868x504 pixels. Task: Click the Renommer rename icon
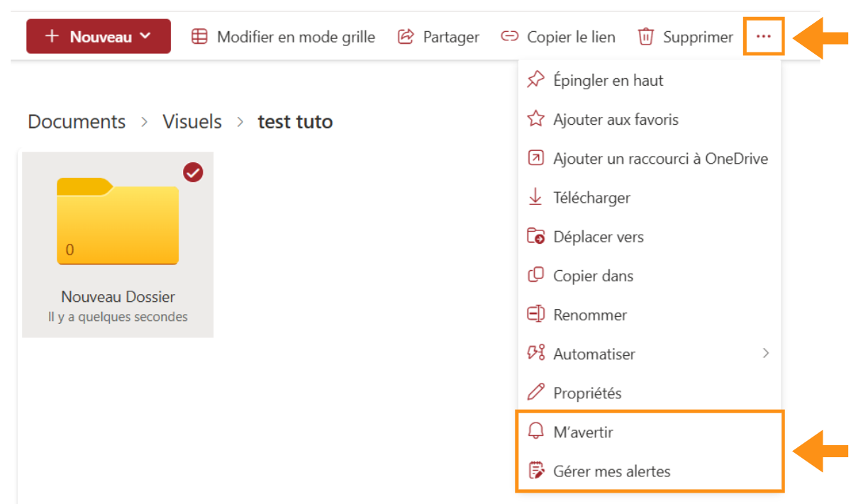[536, 314]
